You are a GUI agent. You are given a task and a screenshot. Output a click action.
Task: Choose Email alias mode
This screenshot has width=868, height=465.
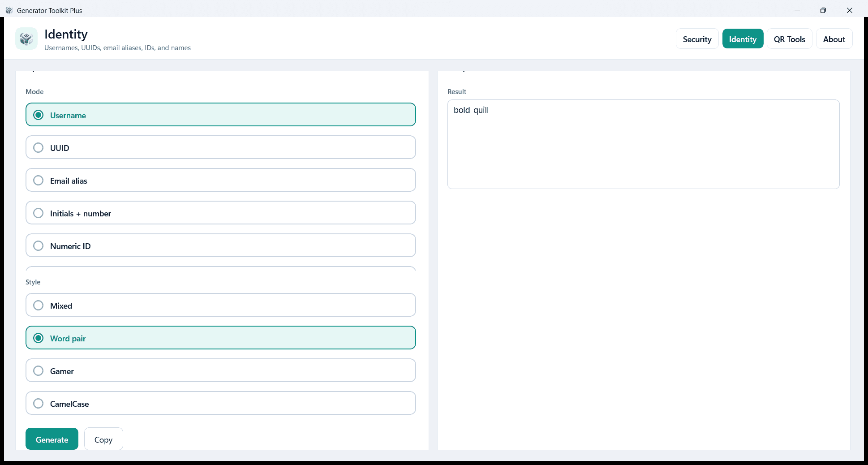[x=220, y=180]
